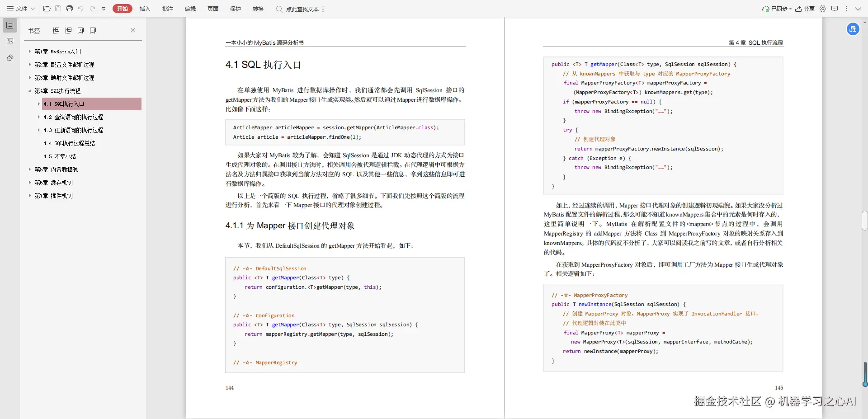The height and width of the screenshot is (419, 868).
Task: Click the 分享 share button
Action: coord(805,9)
